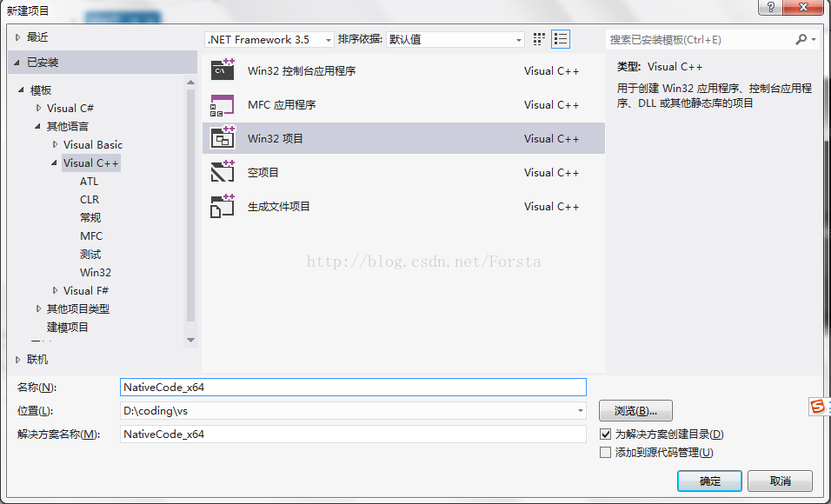Select the MFC 应用程序 template text

[282, 105]
